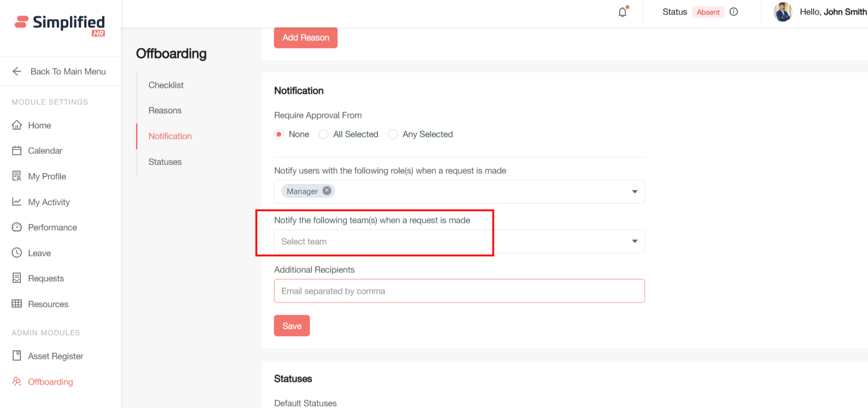
Task: Expand the notify roles dropdown arrow
Action: click(x=634, y=192)
